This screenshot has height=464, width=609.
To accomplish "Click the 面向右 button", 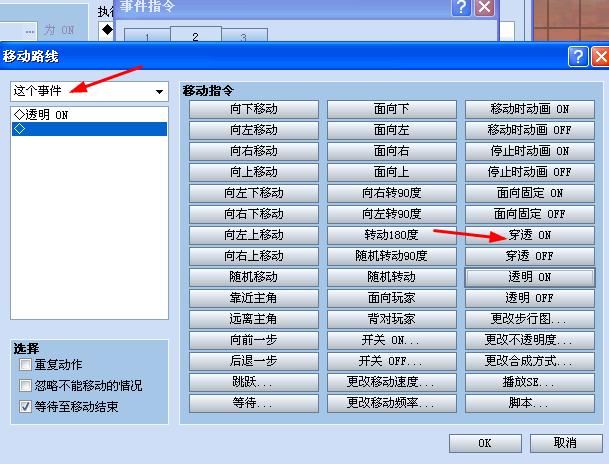I will point(392,151).
